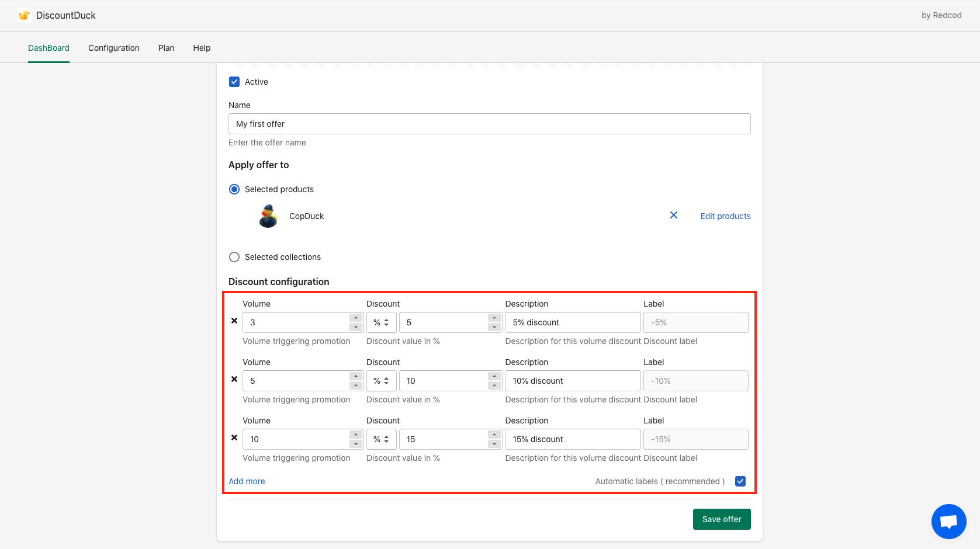This screenshot has width=980, height=549.
Task: Delete the volume 10 discount row
Action: (234, 437)
